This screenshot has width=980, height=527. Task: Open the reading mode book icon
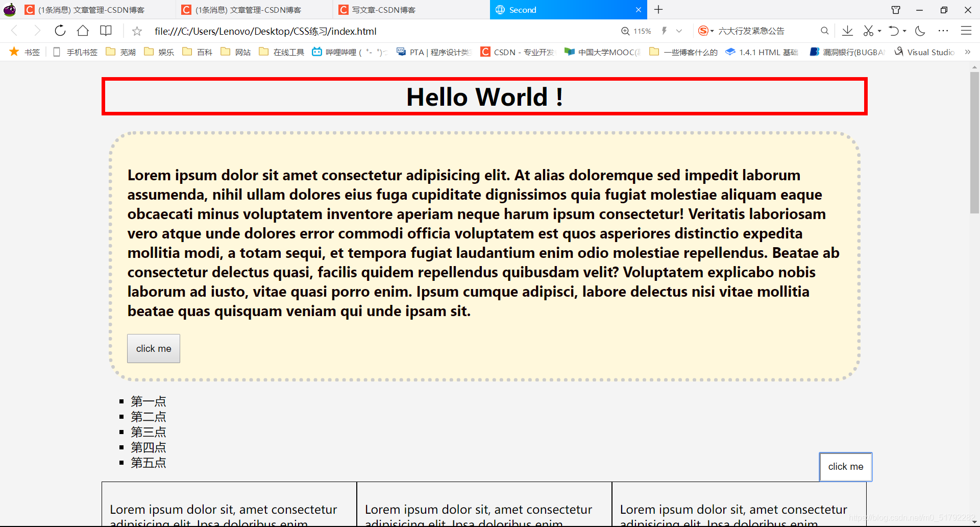pos(106,31)
